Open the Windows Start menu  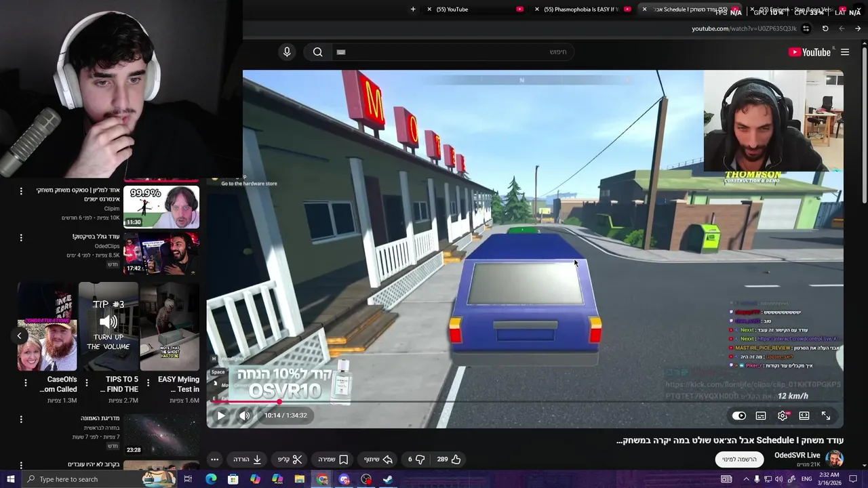(x=10, y=479)
